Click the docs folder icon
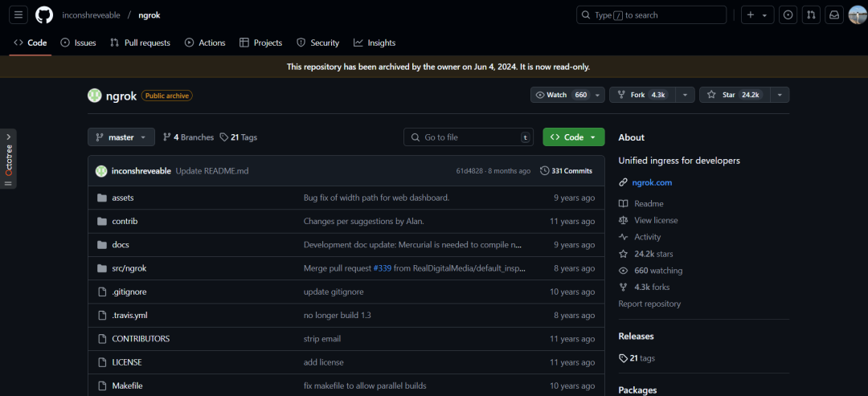 (x=102, y=244)
